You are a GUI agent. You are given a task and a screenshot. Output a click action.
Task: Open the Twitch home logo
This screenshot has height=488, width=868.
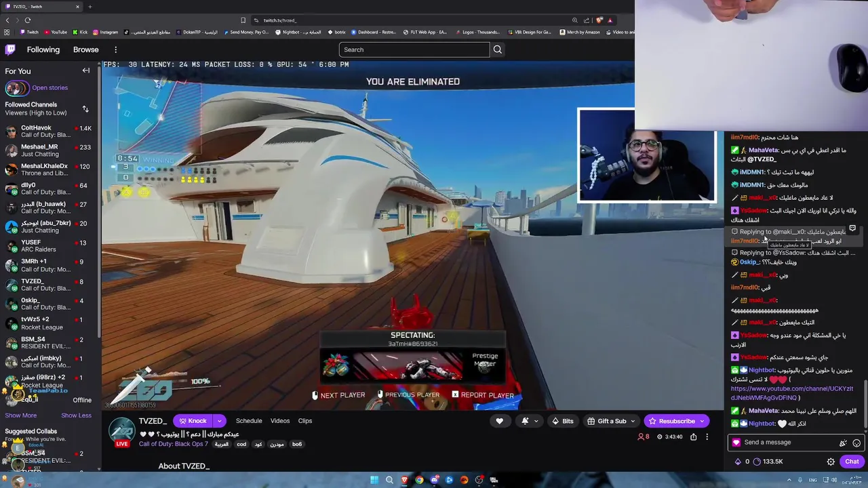pyautogui.click(x=10, y=49)
